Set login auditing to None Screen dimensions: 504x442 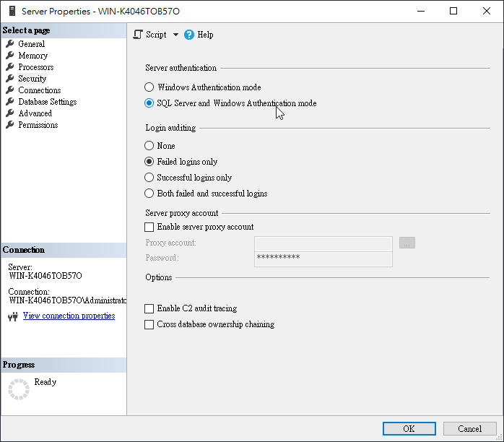pyautogui.click(x=160, y=146)
